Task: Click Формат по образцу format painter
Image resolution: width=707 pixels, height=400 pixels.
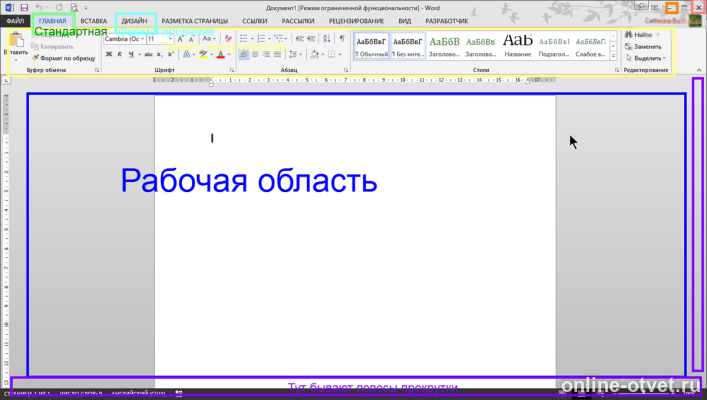Action: pos(64,58)
